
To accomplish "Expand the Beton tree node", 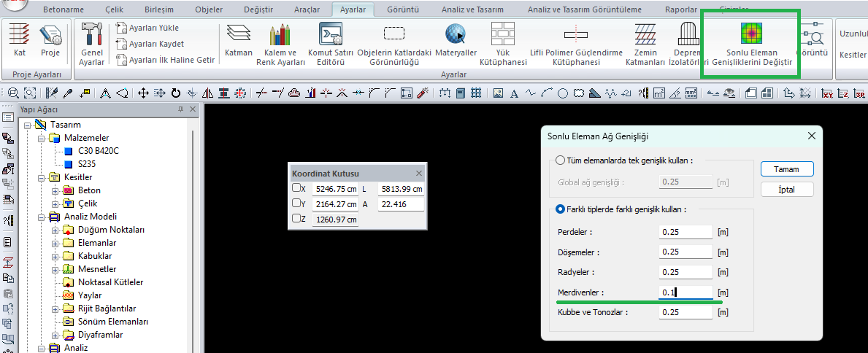I will coord(55,191).
